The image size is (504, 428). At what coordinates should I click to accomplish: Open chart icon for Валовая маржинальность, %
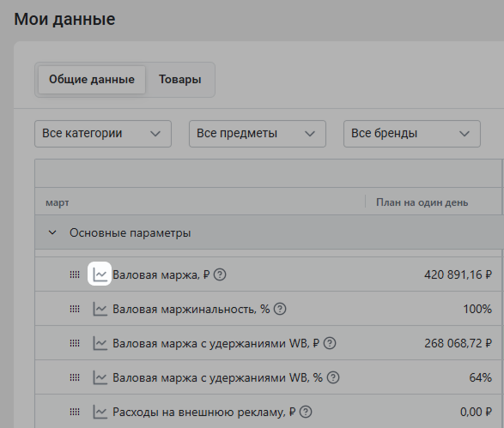tap(100, 309)
